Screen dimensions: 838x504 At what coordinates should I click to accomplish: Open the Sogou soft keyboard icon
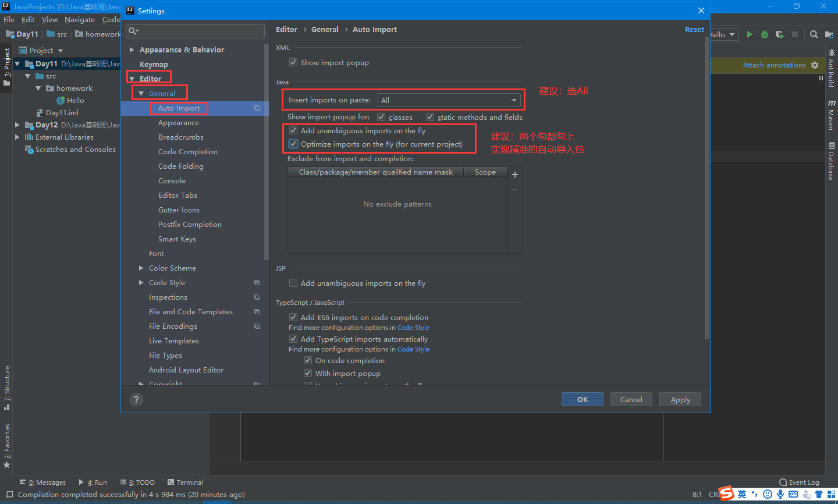(x=793, y=494)
